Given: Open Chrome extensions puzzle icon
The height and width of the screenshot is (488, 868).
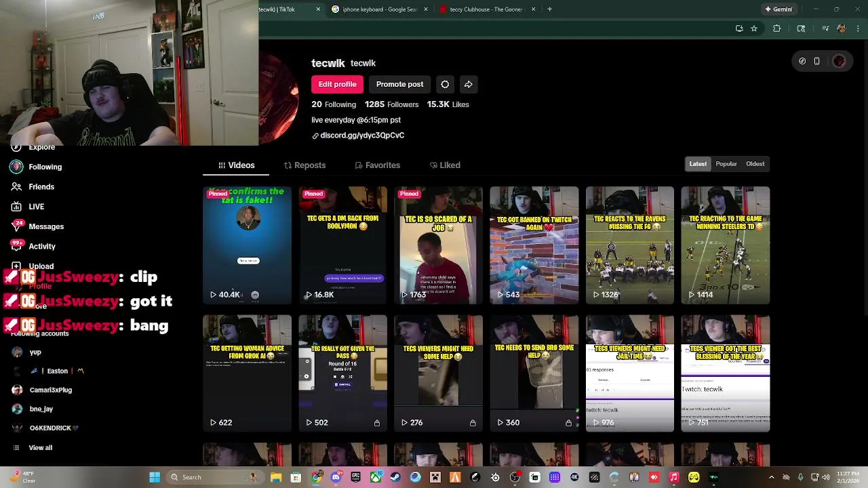Looking at the screenshot, I should 777,28.
